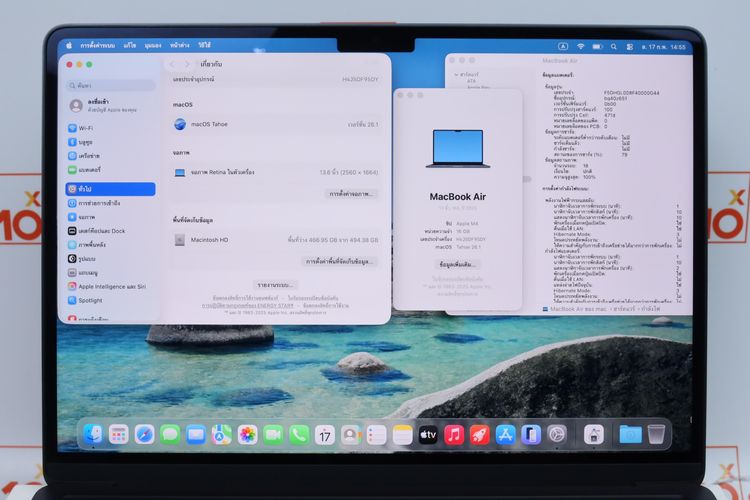Open the Edit menu (second Thai menu)
Screen dimensions: 750x500
click(x=130, y=45)
